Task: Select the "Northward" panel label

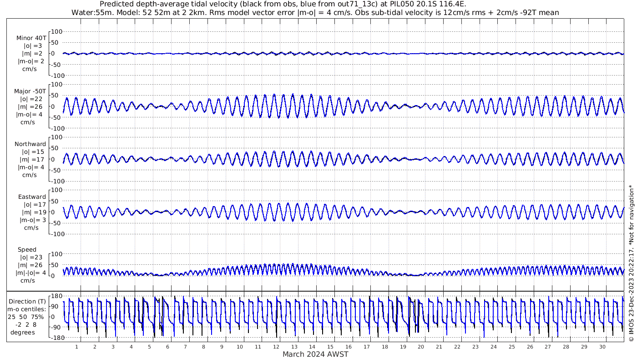Action: 30,144
